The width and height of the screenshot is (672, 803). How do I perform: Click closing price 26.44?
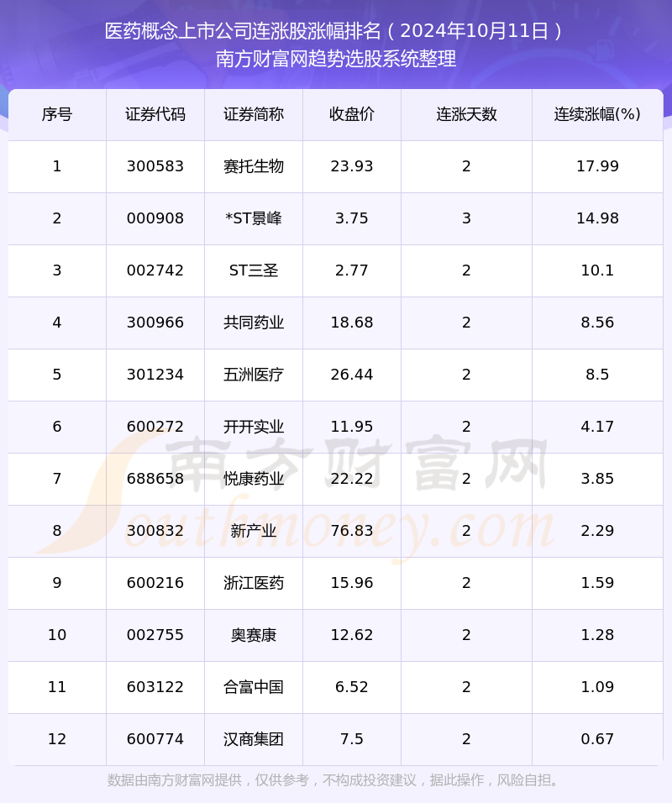(352, 375)
